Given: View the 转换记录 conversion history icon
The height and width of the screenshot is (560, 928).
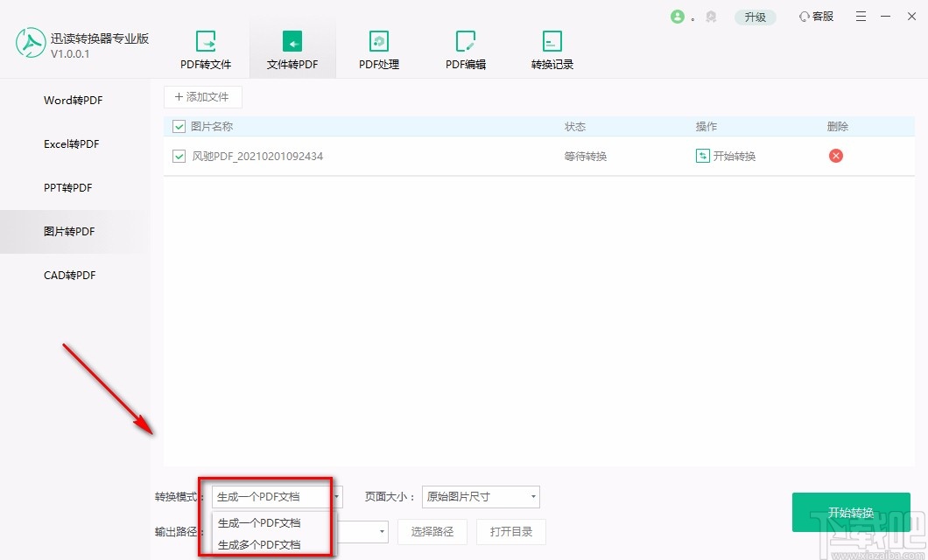Looking at the screenshot, I should [552, 48].
